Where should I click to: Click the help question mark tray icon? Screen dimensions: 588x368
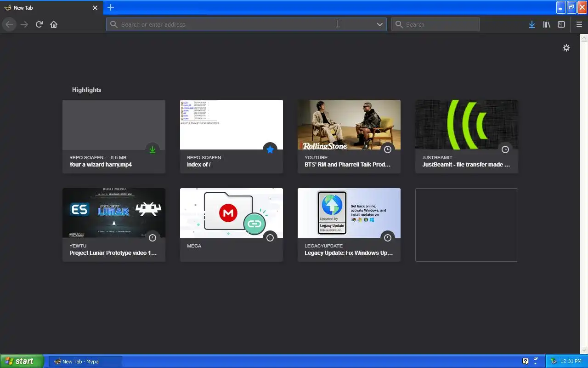(x=526, y=362)
